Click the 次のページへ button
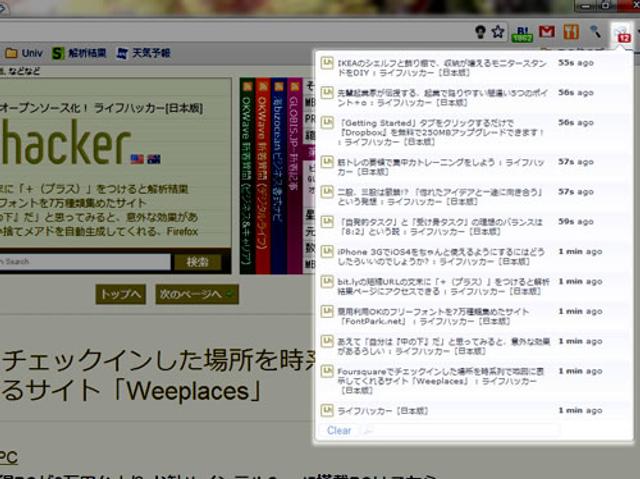 (197, 294)
